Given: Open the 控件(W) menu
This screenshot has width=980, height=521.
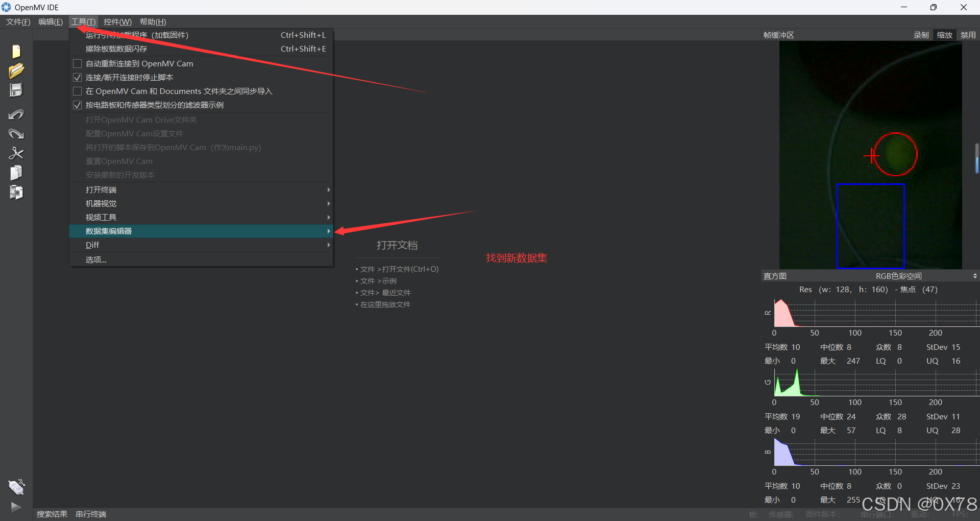Looking at the screenshot, I should tap(117, 22).
